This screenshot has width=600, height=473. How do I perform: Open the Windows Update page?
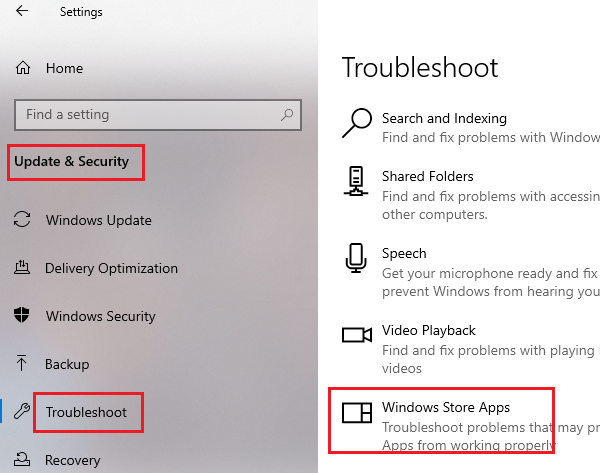click(x=98, y=220)
